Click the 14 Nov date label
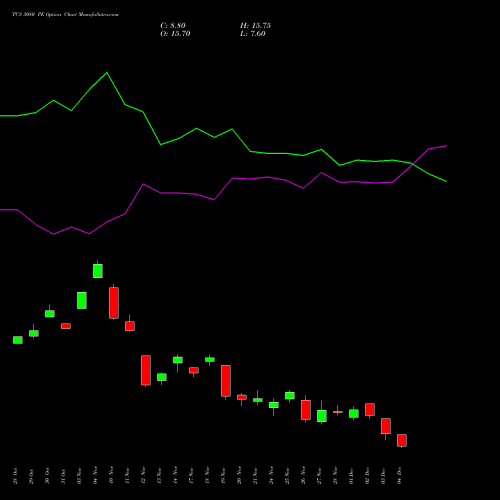500x500 pixels. pos(175,476)
